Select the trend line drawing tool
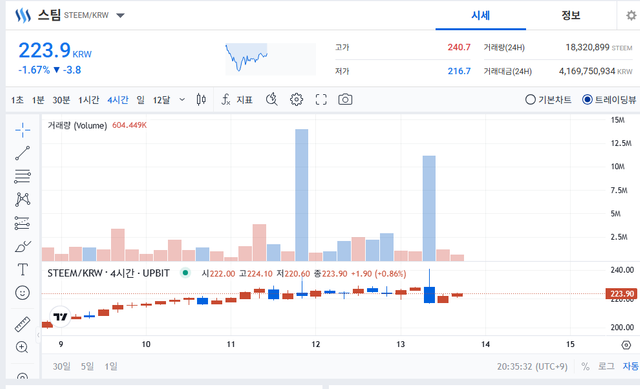 click(22, 153)
